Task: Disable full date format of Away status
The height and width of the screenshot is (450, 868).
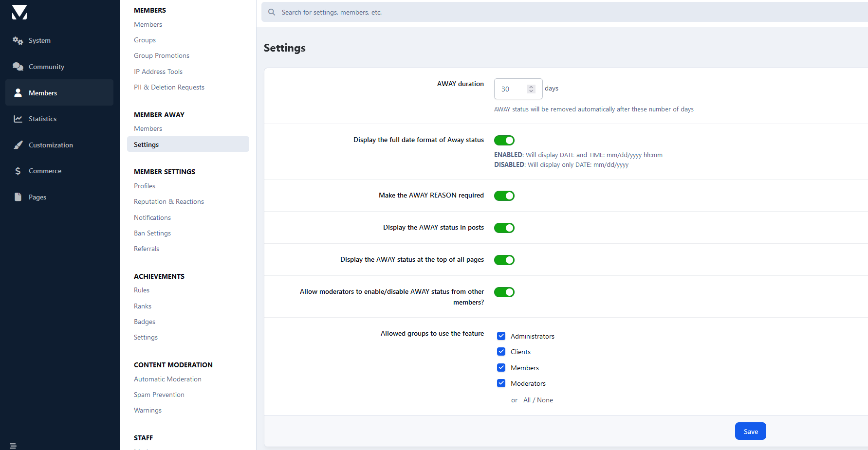Action: point(504,141)
